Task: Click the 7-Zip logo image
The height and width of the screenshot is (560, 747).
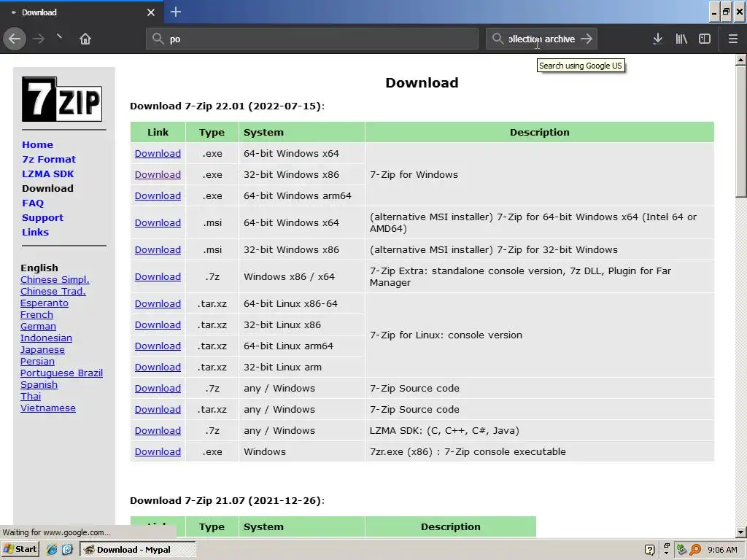Action: coord(62,99)
